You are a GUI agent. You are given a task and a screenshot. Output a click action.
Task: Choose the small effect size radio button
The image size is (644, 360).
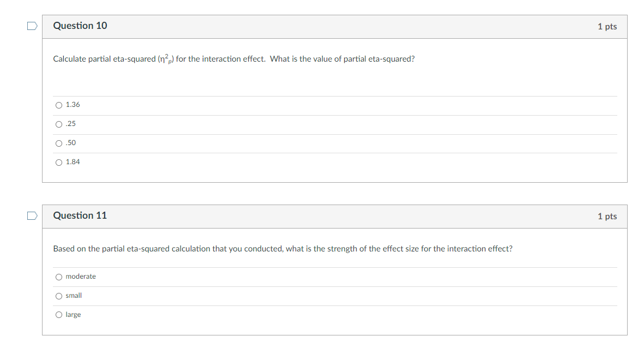click(59, 296)
